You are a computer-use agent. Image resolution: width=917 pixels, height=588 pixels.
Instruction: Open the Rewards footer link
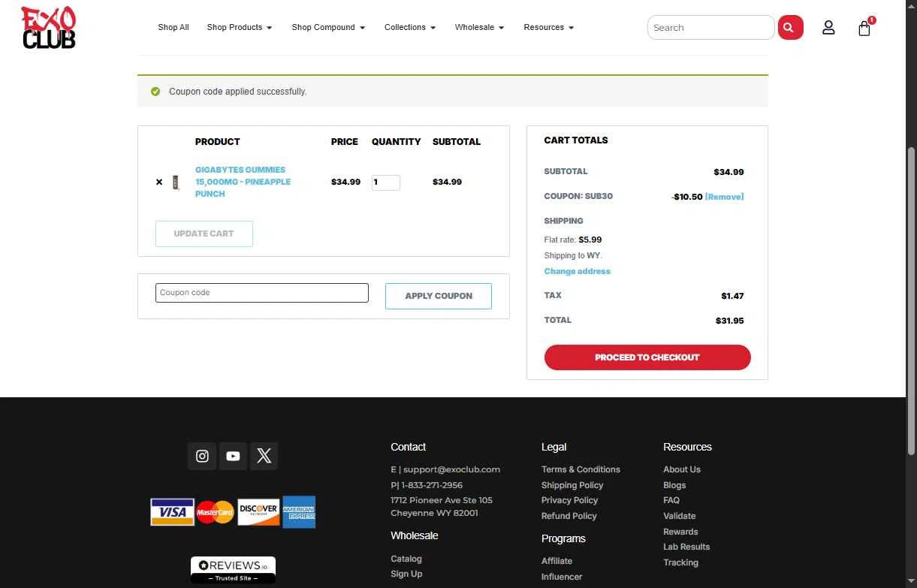680,532
